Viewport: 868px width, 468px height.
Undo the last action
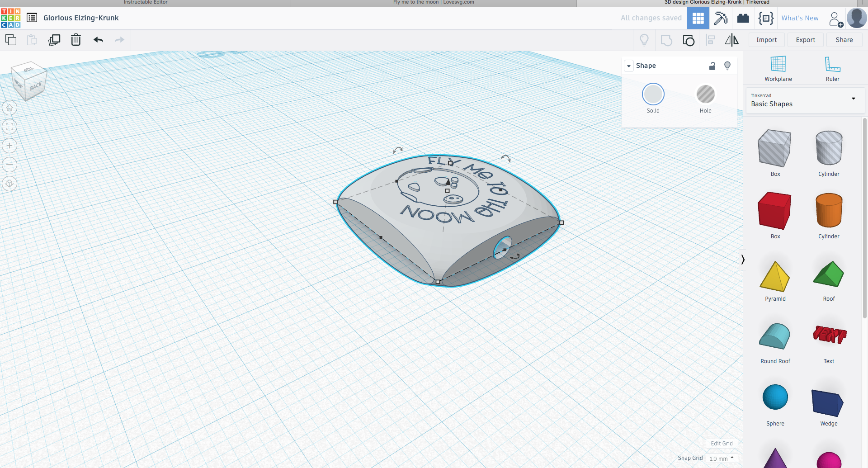click(99, 40)
